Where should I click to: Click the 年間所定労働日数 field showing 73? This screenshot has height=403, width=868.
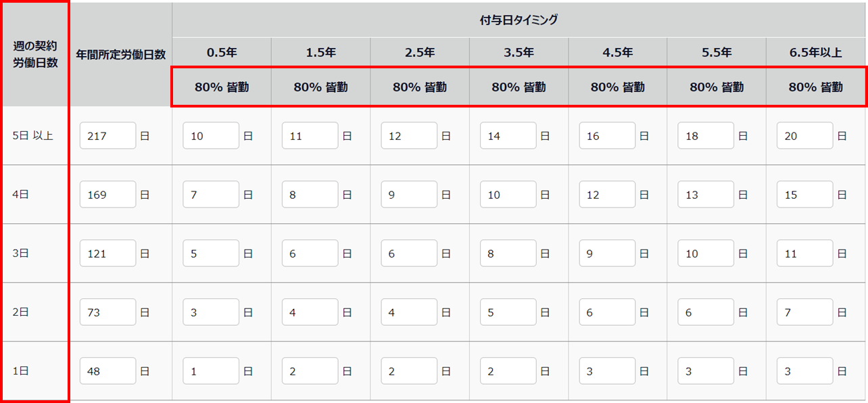[x=107, y=312]
